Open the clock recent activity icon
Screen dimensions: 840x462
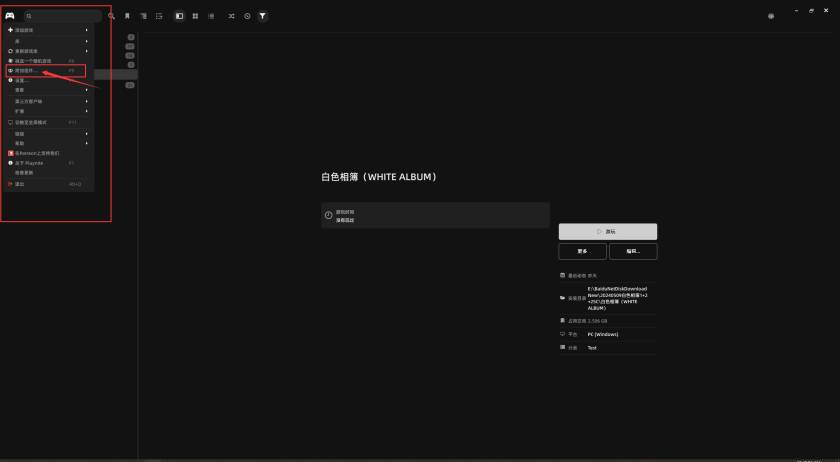pos(247,16)
